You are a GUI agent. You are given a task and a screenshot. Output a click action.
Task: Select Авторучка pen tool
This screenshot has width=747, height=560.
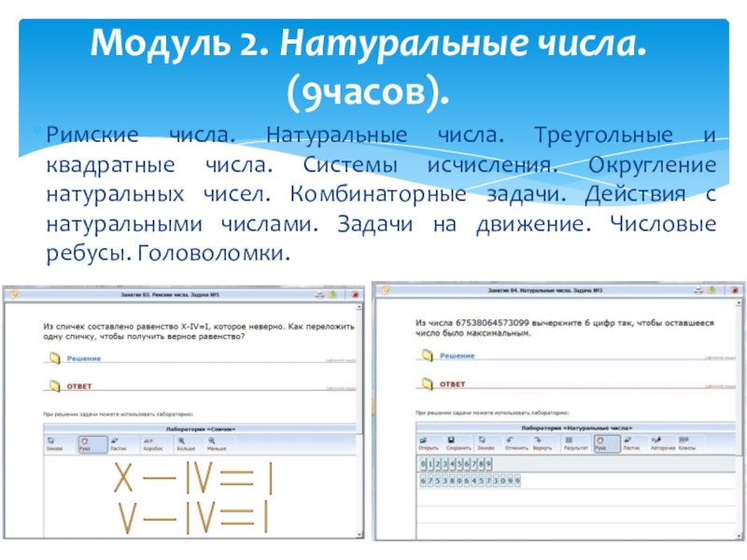(x=662, y=443)
